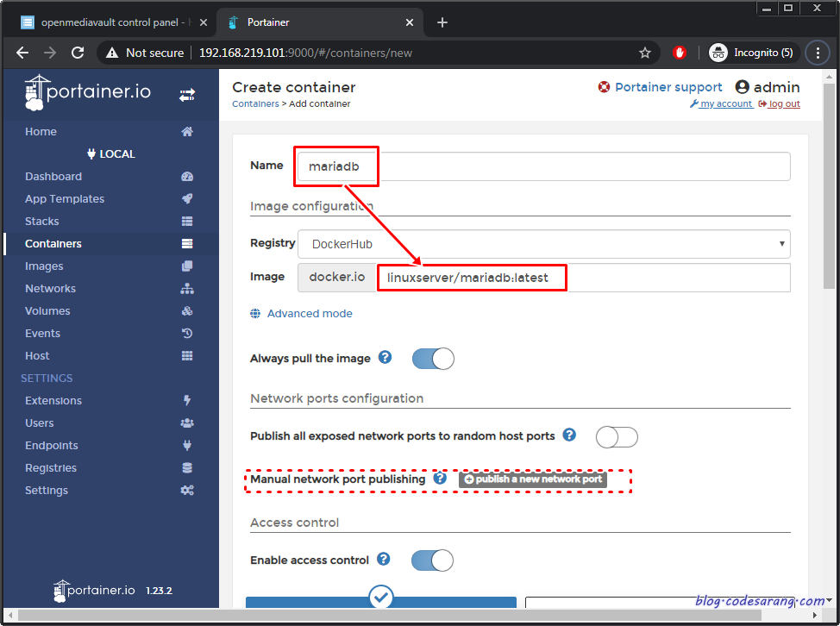Click the horizontal page scrollbar
The image size is (840, 626).
click(390, 616)
